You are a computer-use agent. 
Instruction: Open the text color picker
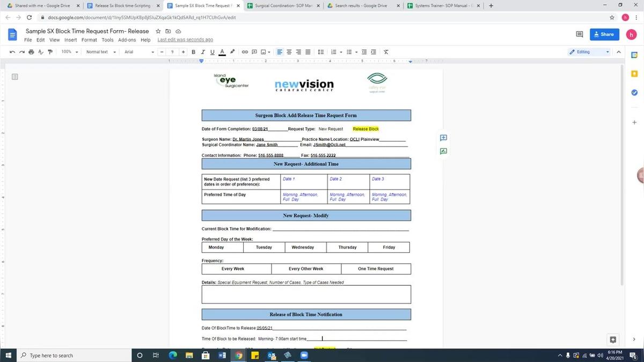tap(222, 52)
